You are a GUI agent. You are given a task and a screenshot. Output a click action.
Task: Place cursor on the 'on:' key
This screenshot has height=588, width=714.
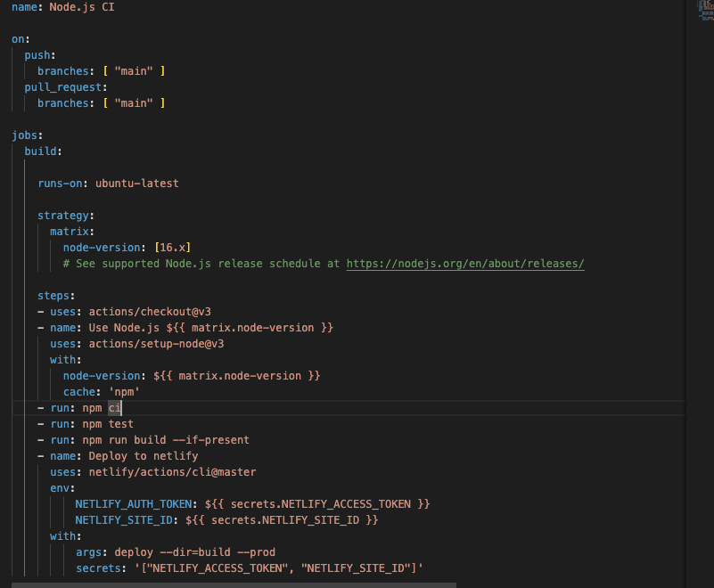[x=21, y=39]
